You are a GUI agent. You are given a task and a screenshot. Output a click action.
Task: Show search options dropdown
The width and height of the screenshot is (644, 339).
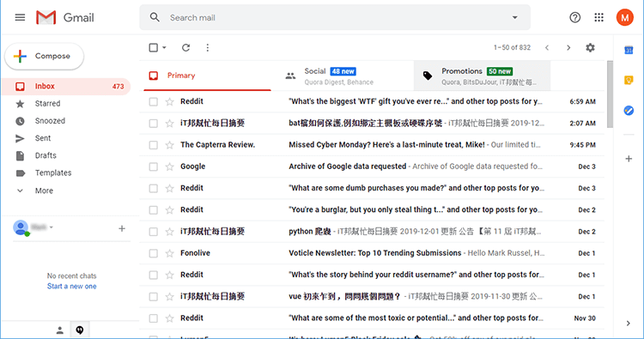(x=514, y=18)
